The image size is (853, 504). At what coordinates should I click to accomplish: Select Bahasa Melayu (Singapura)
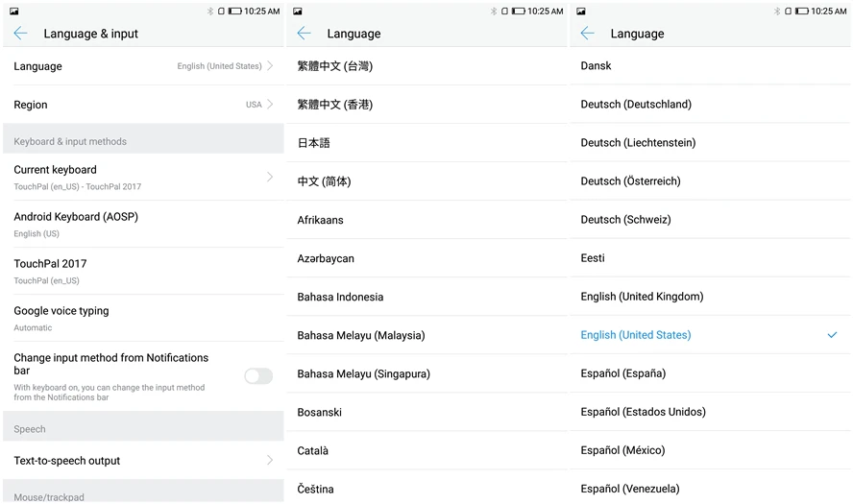coord(426,373)
